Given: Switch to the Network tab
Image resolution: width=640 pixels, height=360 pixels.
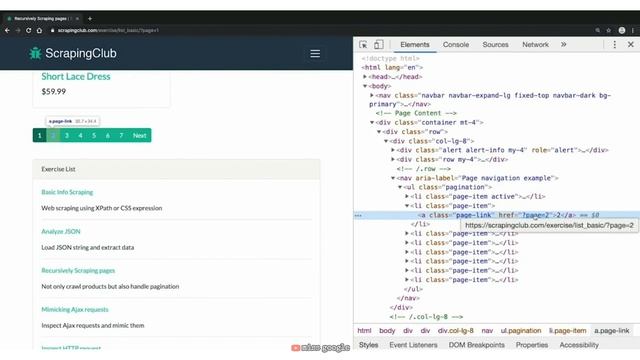Looking at the screenshot, I should click(x=536, y=44).
